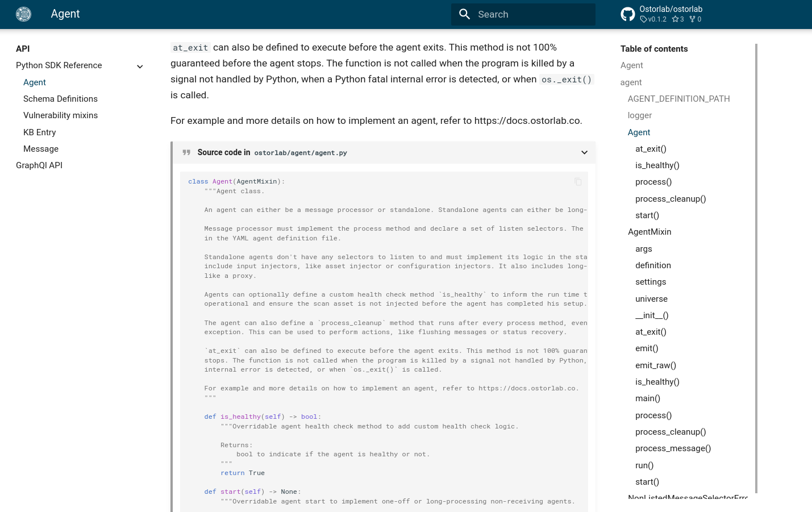Click the 'return True' code line

(x=243, y=473)
